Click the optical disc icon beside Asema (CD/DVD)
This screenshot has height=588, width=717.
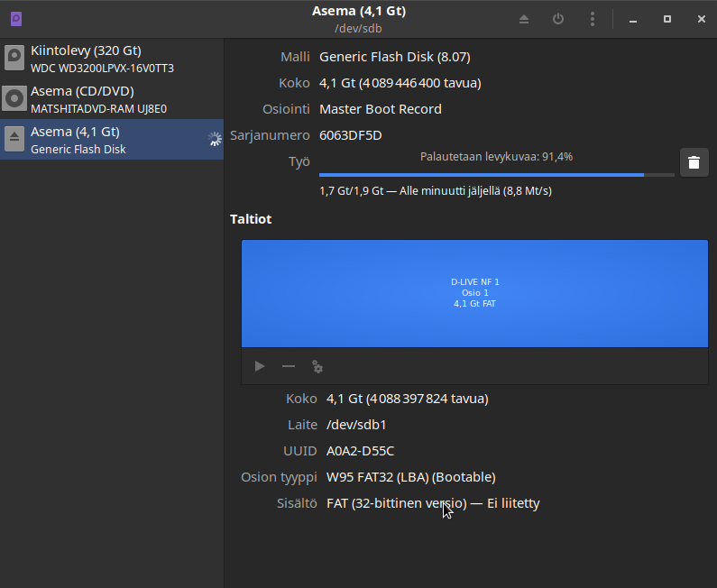pyautogui.click(x=14, y=99)
